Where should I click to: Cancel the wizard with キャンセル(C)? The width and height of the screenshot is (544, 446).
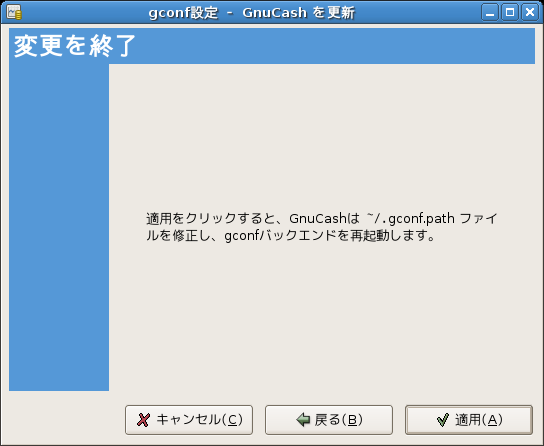(189, 420)
